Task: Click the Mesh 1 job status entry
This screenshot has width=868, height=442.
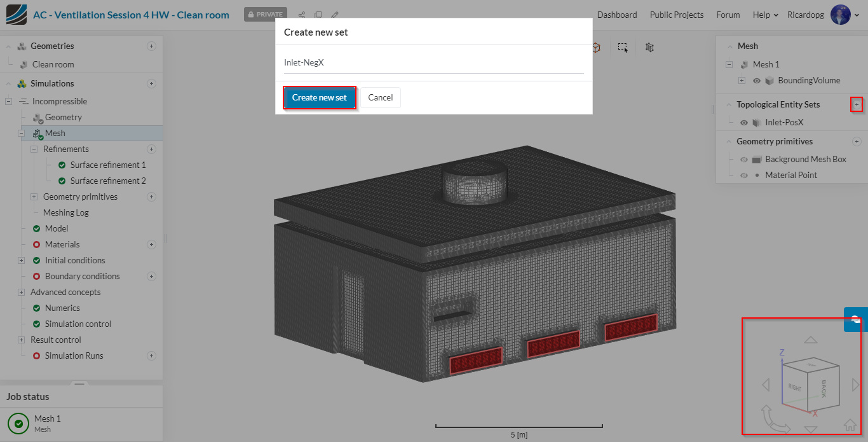Action: click(x=81, y=423)
